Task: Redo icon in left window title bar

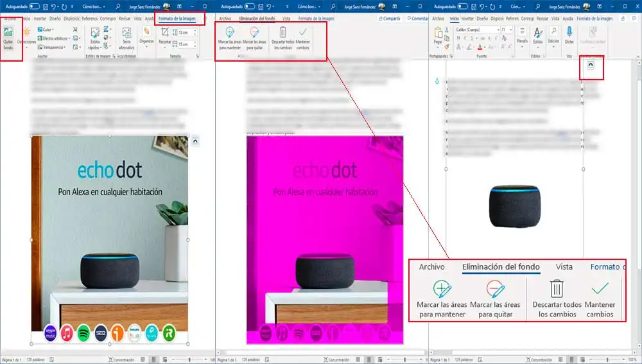Action: 64,6
